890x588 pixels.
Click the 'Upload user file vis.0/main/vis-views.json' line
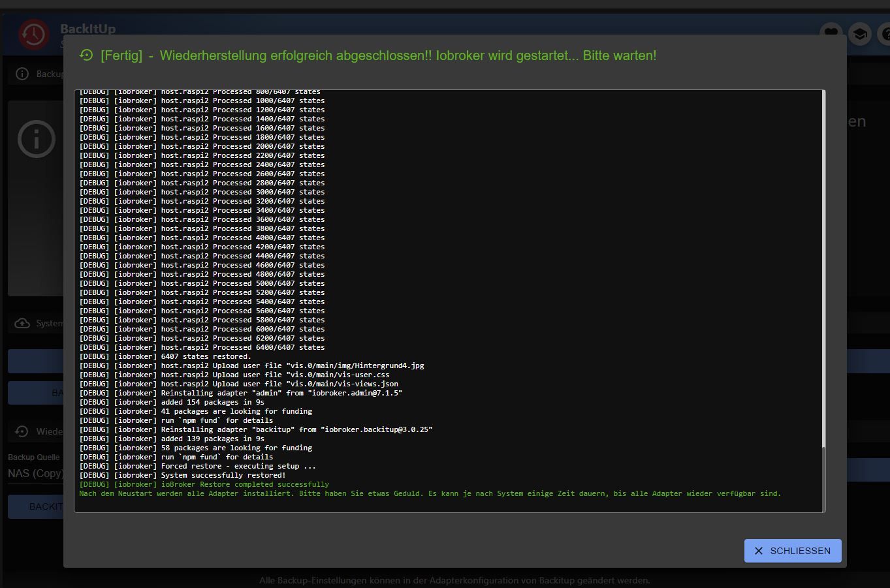pos(238,384)
